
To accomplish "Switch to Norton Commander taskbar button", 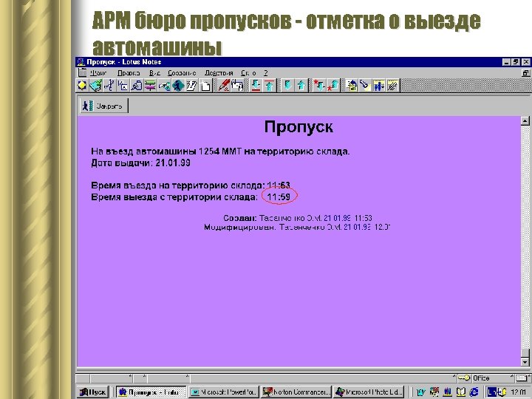I will coord(296,392).
